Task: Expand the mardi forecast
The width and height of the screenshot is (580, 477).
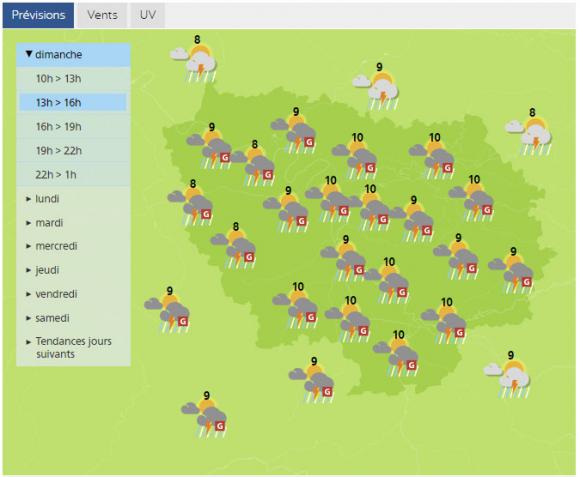Action: 73,223
